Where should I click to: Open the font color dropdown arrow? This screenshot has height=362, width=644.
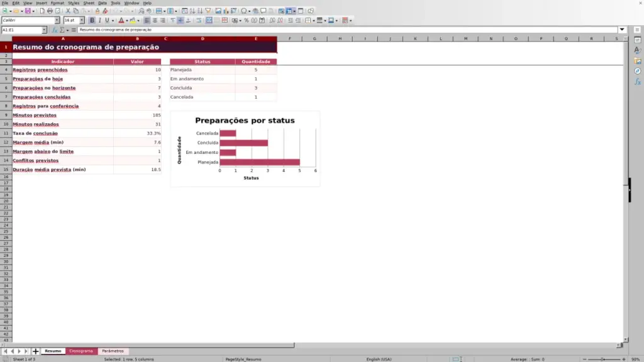click(127, 21)
